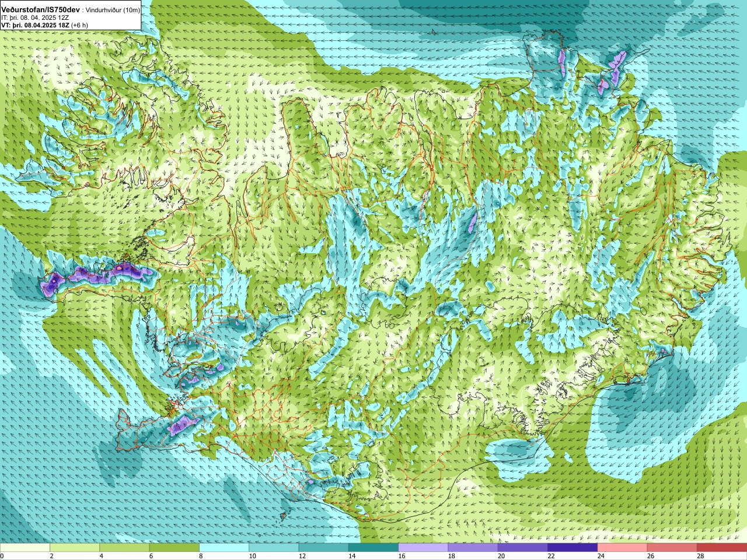Click the legend scale label "28"
The width and height of the screenshot is (747, 560).
point(700,556)
